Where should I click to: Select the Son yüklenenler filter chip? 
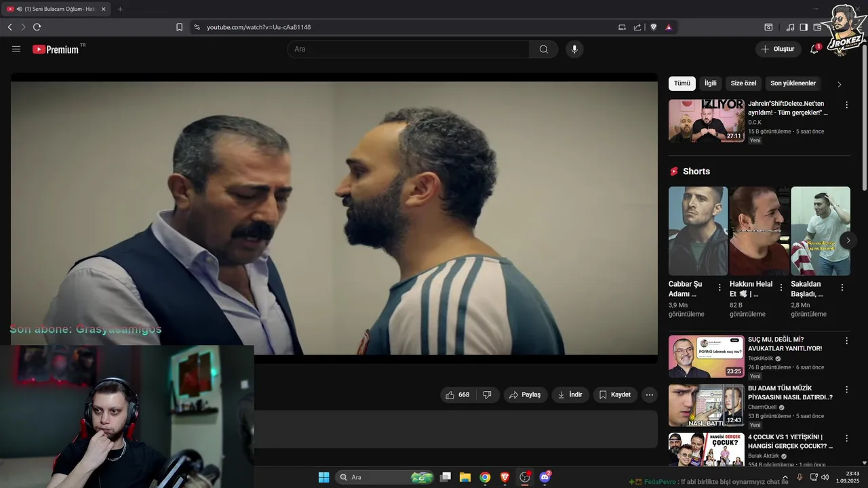pyautogui.click(x=793, y=83)
